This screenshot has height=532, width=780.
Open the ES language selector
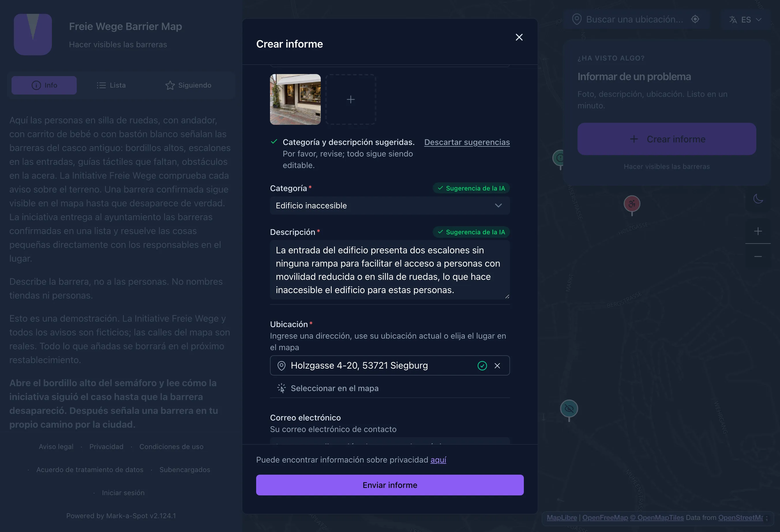(745, 19)
